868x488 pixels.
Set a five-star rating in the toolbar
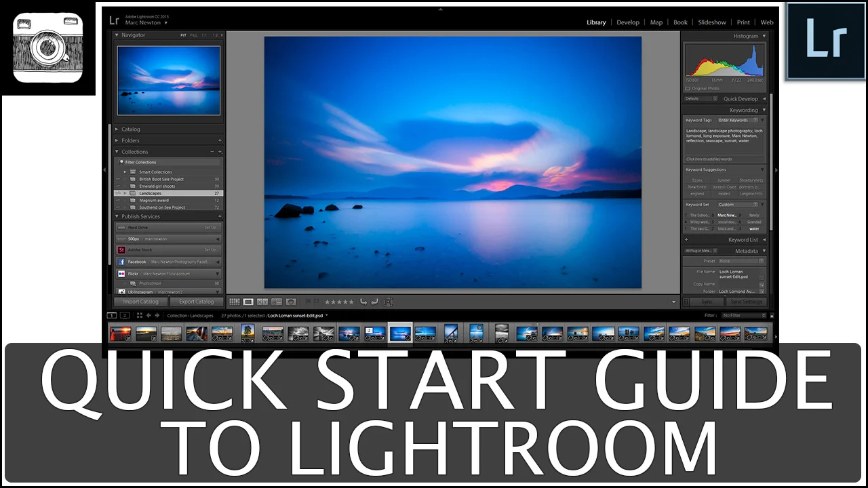coord(351,302)
